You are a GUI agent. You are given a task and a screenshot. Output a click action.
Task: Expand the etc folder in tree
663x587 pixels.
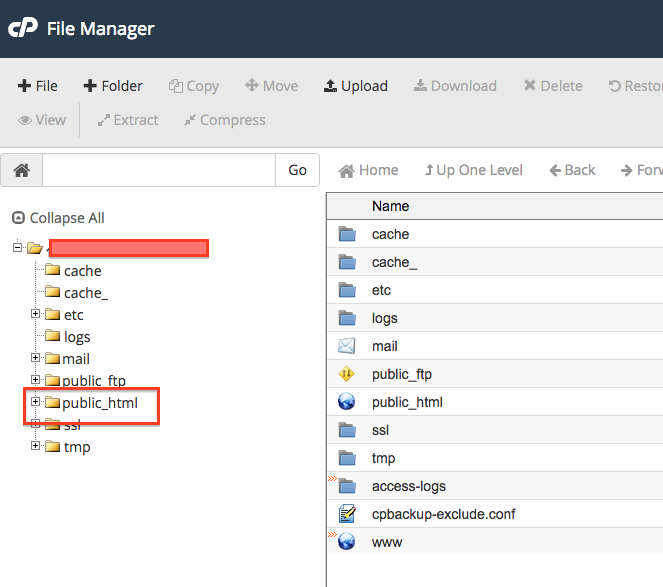(x=36, y=314)
